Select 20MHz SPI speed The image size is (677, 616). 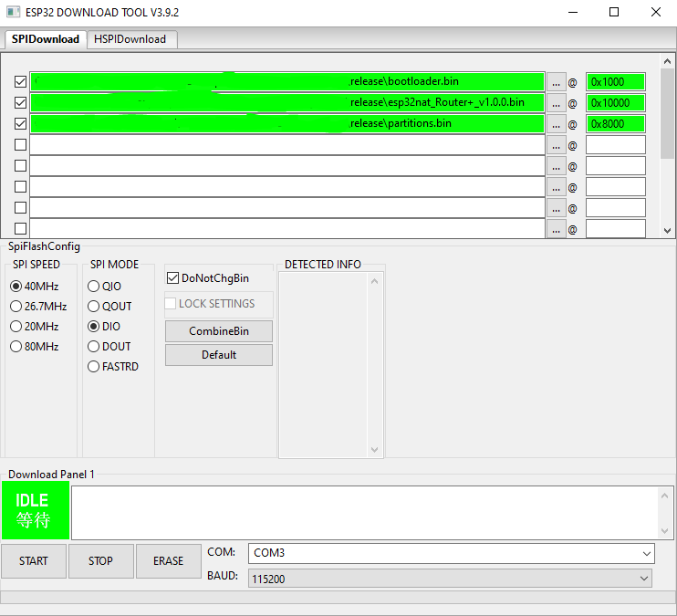click(x=35, y=327)
